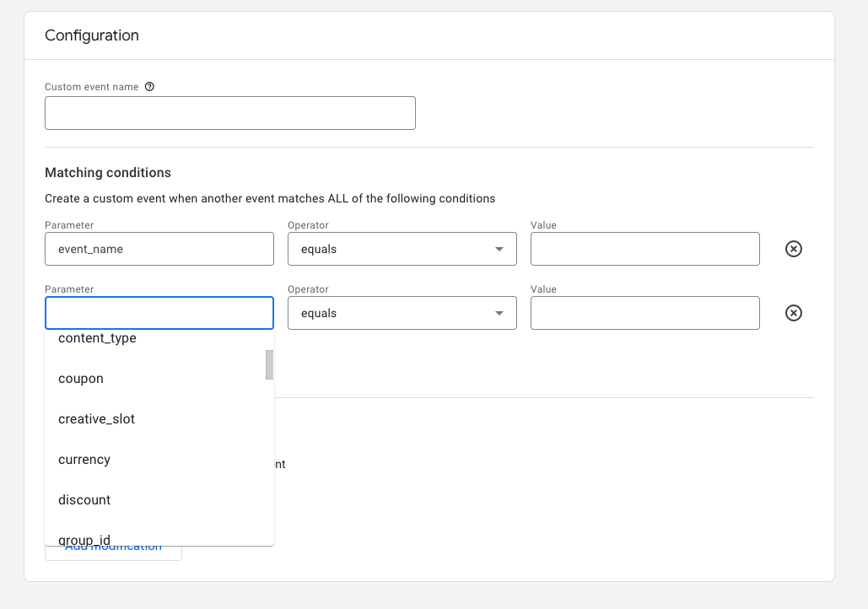This screenshot has width=868, height=609.
Task: Click the Value field for event_name condition
Action: 645,249
